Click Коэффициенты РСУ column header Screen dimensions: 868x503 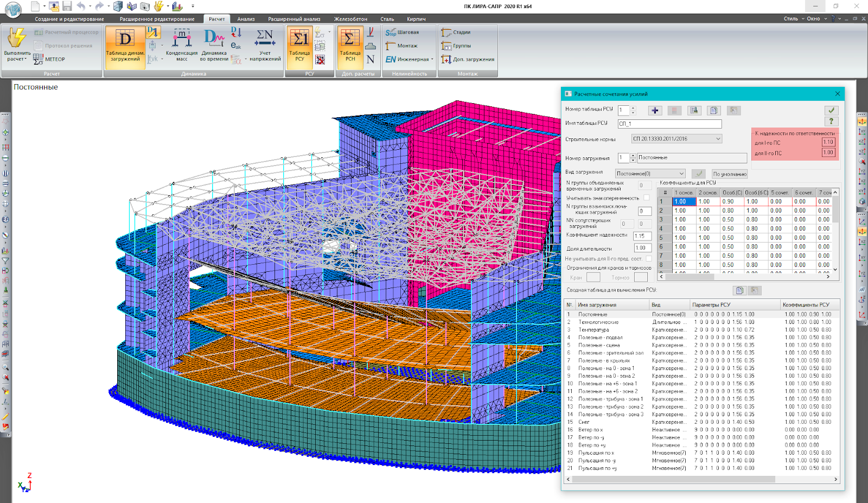[810, 305]
